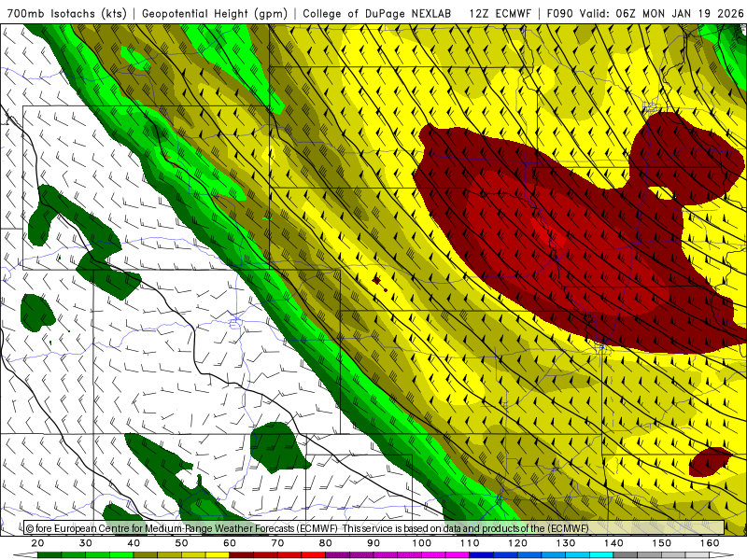The height and width of the screenshot is (560, 747).
Task: Click the '80' value on color scale
Action: point(325,543)
